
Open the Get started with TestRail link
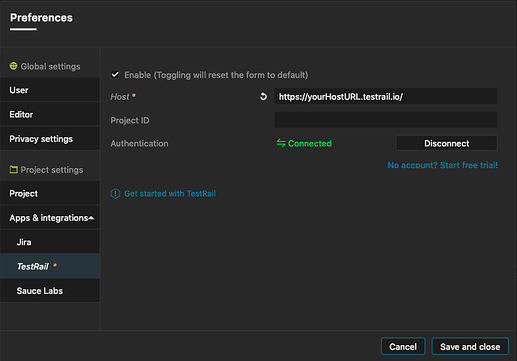pos(170,194)
